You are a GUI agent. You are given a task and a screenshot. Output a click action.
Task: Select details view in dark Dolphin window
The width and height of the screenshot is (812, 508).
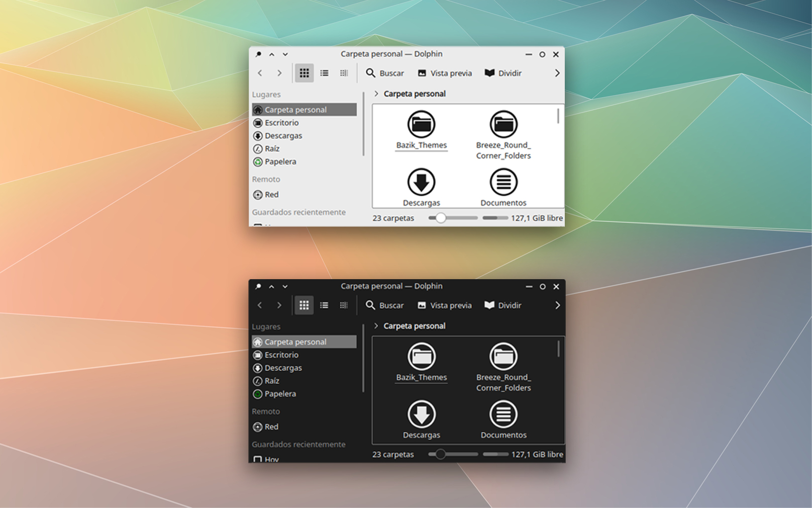tap(344, 305)
